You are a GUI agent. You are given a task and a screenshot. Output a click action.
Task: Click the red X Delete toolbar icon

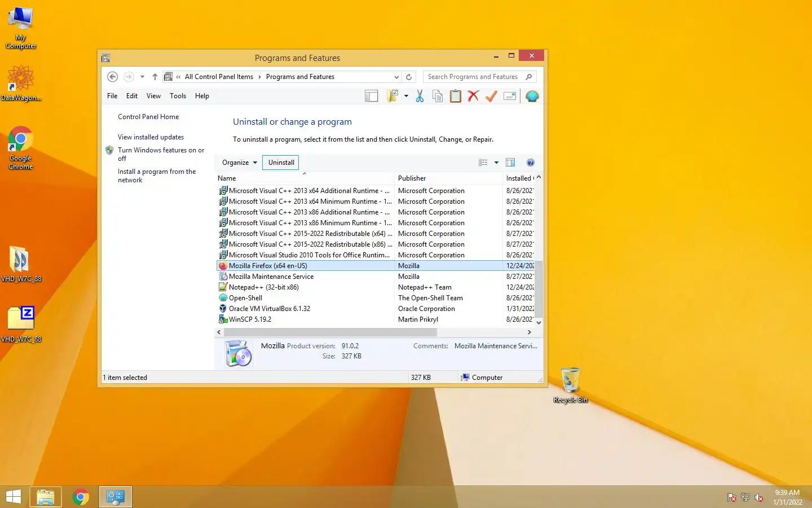(474, 96)
